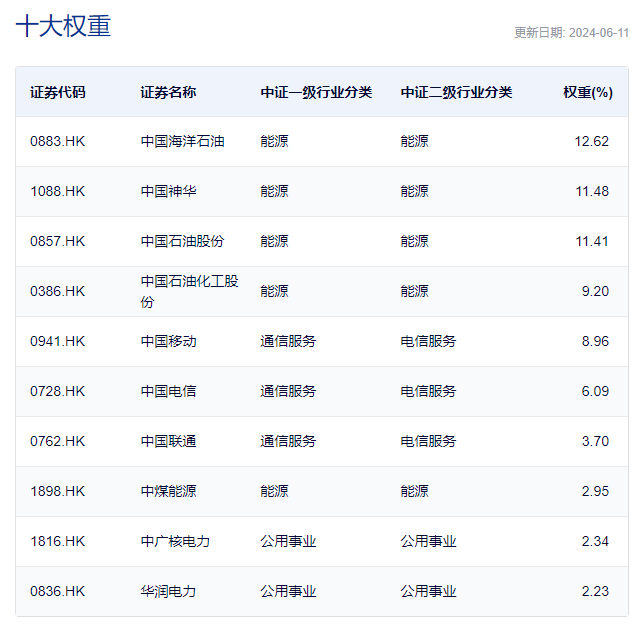Open security code 0728.HK
The image size is (643, 627).
58,391
